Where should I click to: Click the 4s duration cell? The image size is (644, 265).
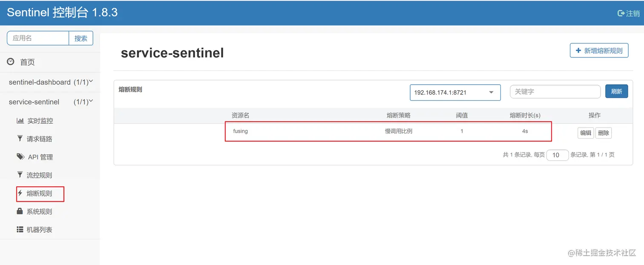tap(525, 131)
